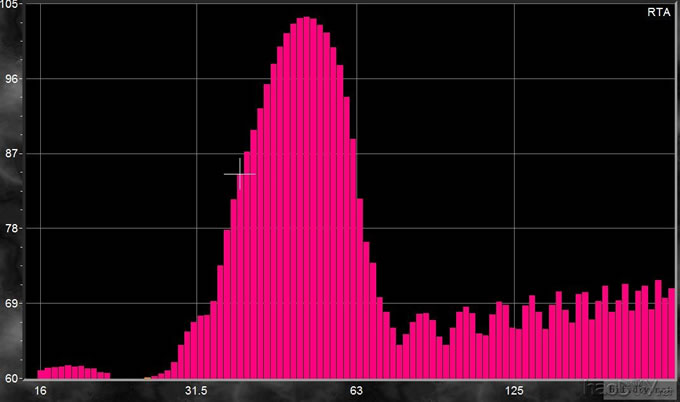Viewport: 680px width, 402px height.
Task: Click the 63 Hz frequency axis label
Action: 355,390
